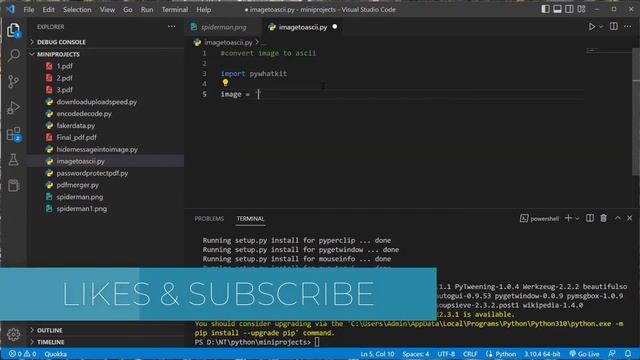Image resolution: width=640 pixels, height=360 pixels.
Task: Click the Go Live status button
Action: [x=584, y=354]
